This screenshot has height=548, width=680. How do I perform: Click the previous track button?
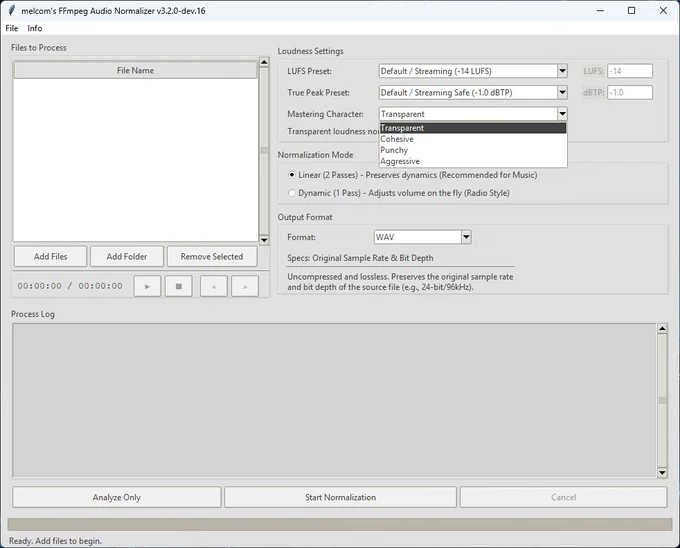point(214,286)
